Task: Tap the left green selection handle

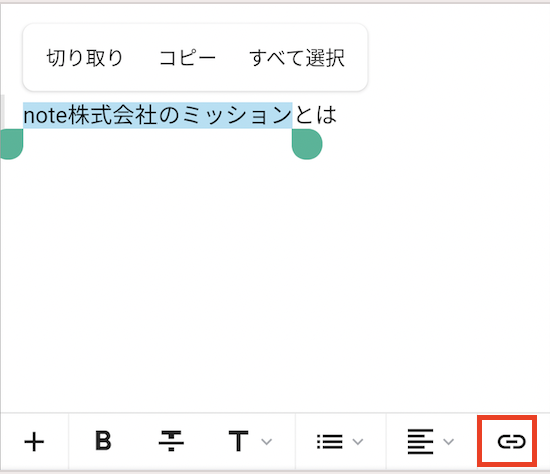Action: 12,144
